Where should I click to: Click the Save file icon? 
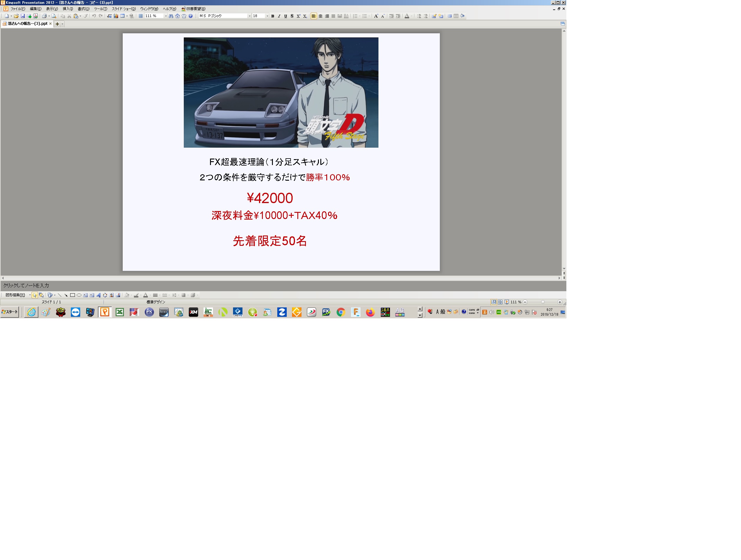pyautogui.click(x=23, y=16)
